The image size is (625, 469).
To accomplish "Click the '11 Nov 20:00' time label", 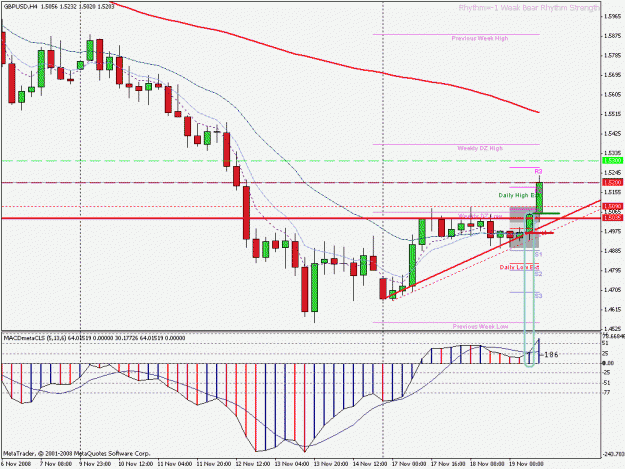I will tap(214, 464).
